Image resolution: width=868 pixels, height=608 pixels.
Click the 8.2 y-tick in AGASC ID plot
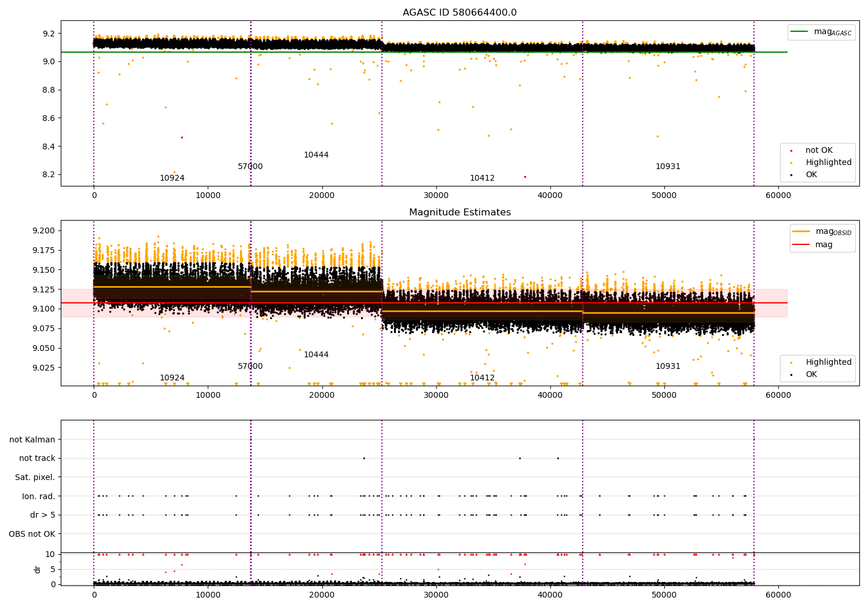click(49, 175)
